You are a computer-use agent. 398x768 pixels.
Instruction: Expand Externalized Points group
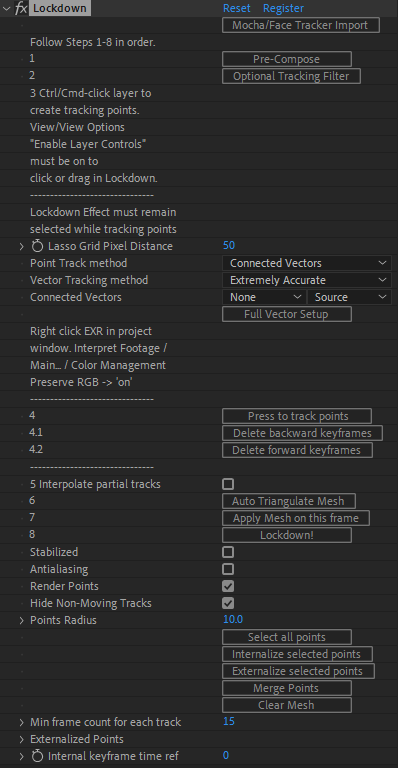click(x=22, y=739)
